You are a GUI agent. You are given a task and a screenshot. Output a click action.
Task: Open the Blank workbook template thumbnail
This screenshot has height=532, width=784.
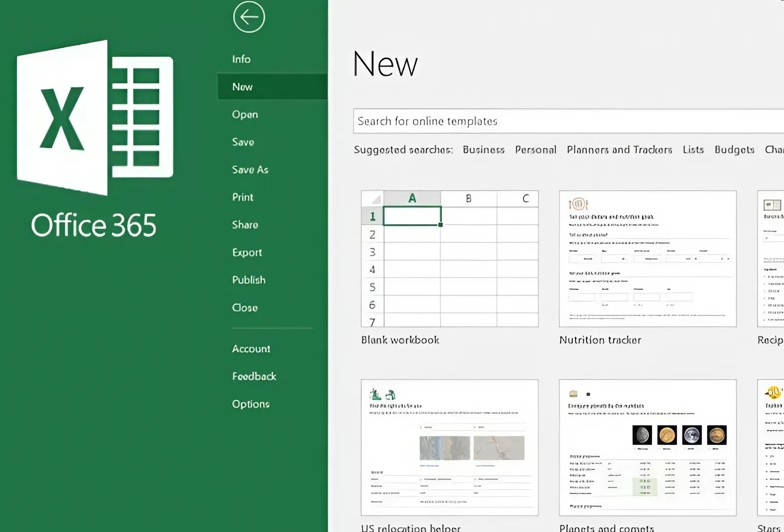pos(450,258)
